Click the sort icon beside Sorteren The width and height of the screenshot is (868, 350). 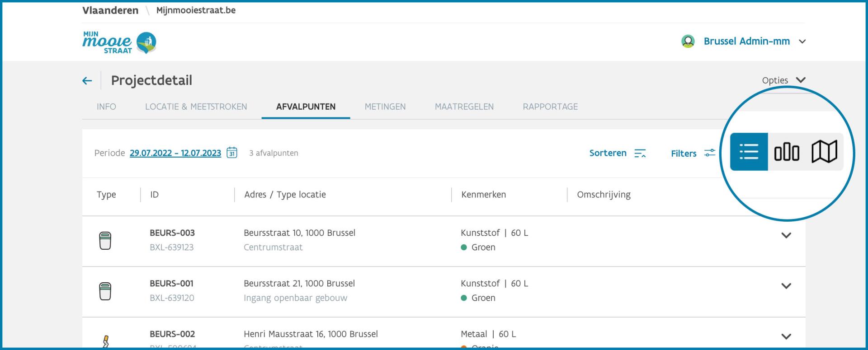point(640,154)
